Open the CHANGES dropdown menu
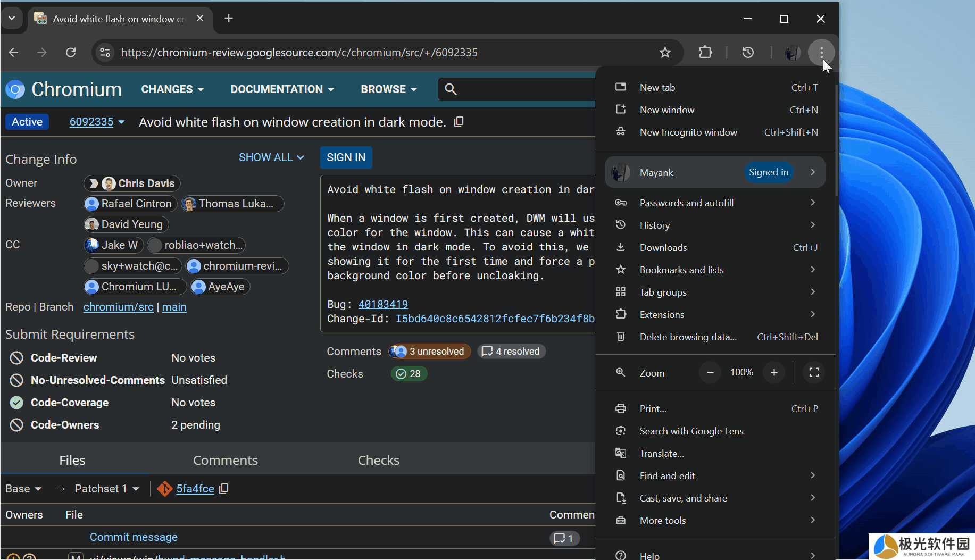The height and width of the screenshot is (560, 975). point(172,89)
